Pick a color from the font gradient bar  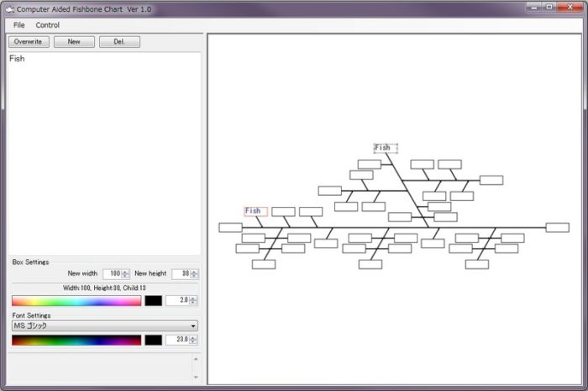point(76,341)
